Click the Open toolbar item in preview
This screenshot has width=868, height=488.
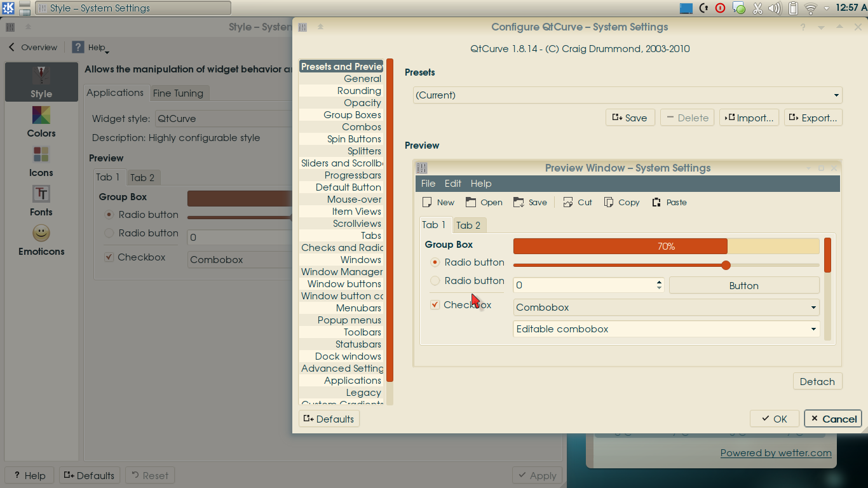point(484,202)
